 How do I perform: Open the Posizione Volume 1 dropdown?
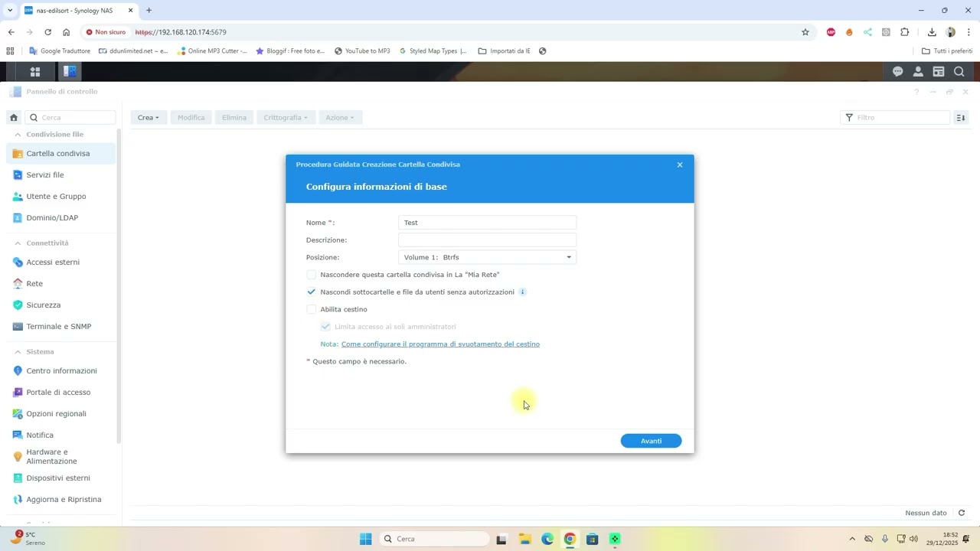(487, 257)
